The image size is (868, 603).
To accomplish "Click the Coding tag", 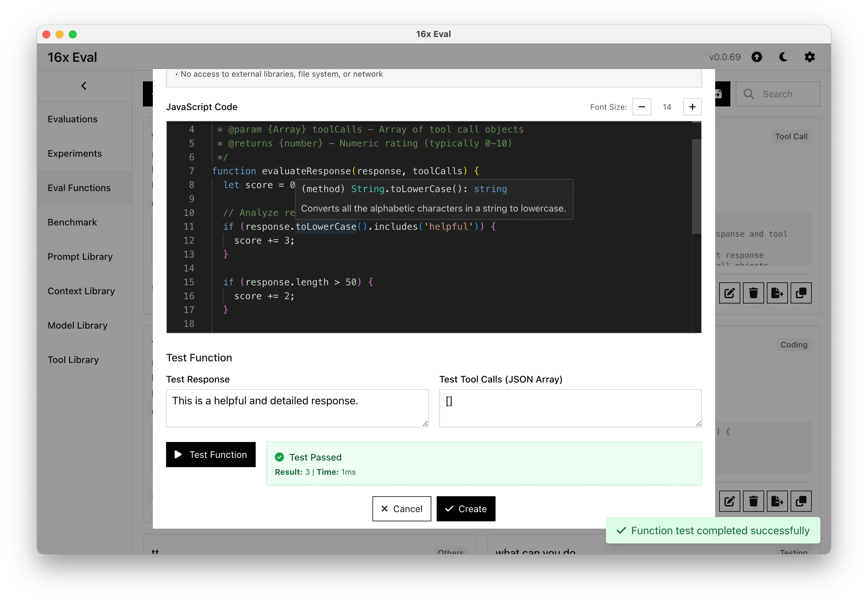I will [794, 344].
